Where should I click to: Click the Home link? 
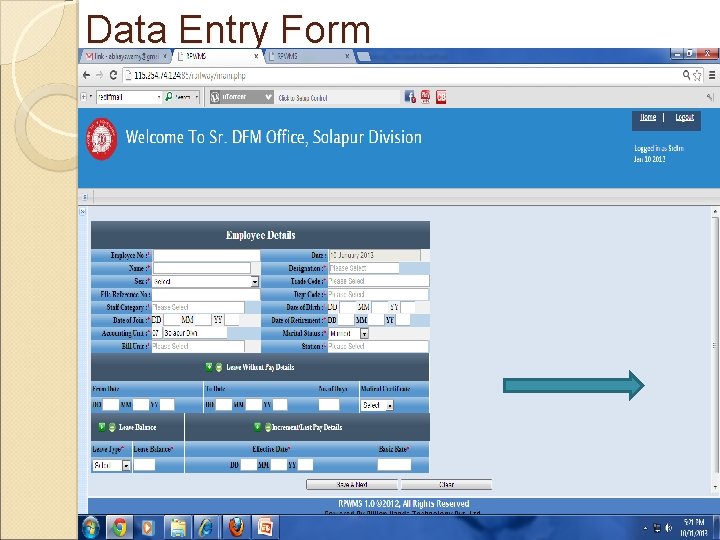tap(647, 118)
